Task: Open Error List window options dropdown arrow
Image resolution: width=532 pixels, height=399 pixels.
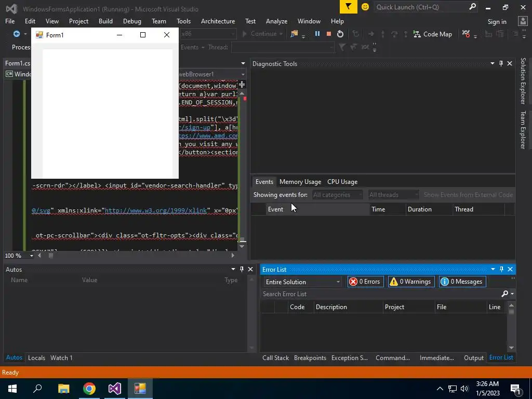Action: [493, 269]
